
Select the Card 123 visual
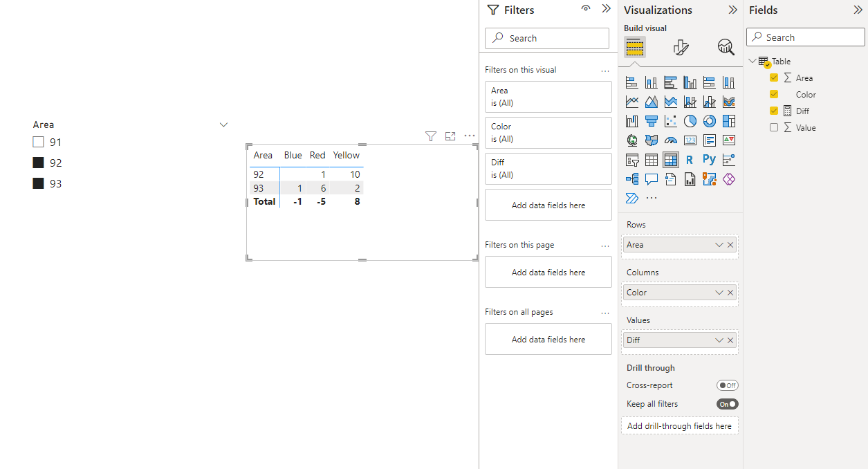click(690, 140)
